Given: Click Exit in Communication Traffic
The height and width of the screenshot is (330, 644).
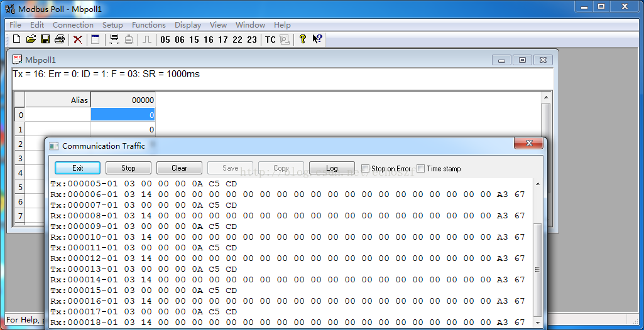Looking at the screenshot, I should point(78,168).
